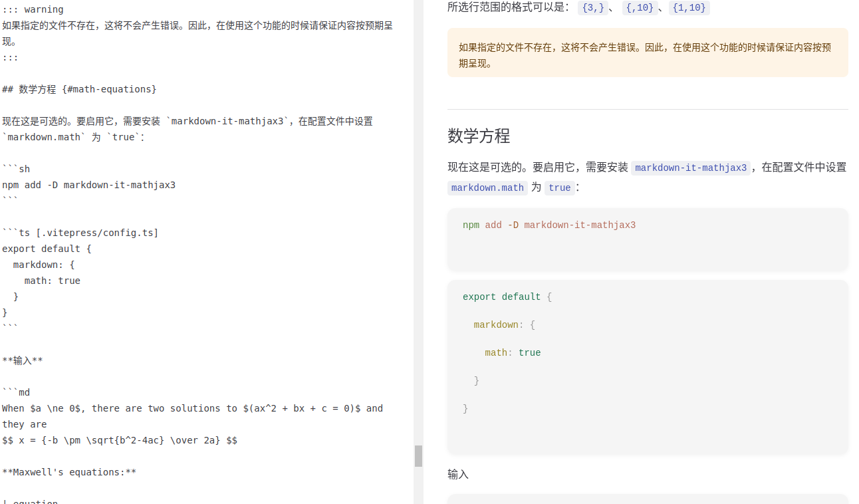The image size is (859, 504).
Task: Click the "{3,}" code badge in the preview
Action: coord(593,8)
